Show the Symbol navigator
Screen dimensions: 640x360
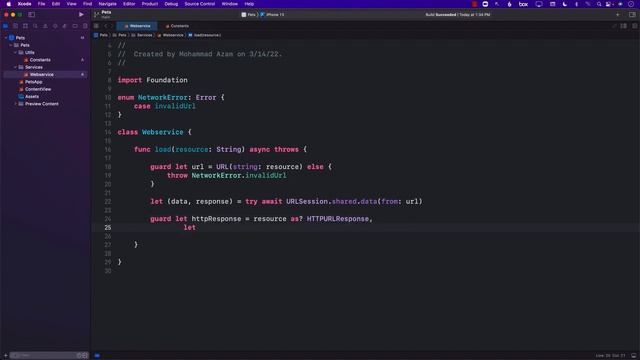tap(25, 26)
